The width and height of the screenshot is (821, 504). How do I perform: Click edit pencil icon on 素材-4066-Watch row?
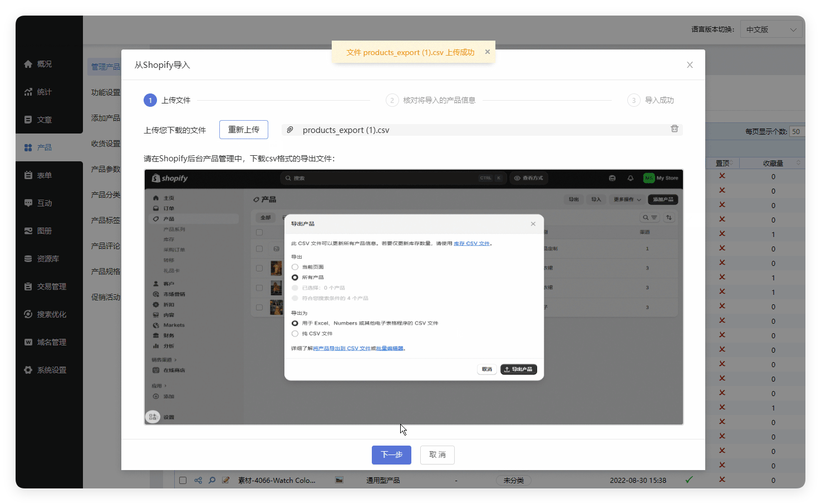[225, 480]
